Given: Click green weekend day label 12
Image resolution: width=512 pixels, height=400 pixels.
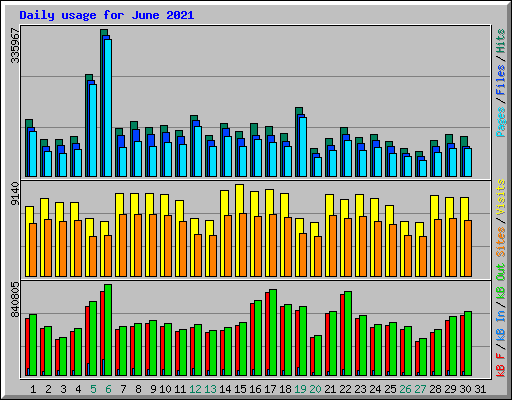Looking at the screenshot, I should [x=195, y=389].
